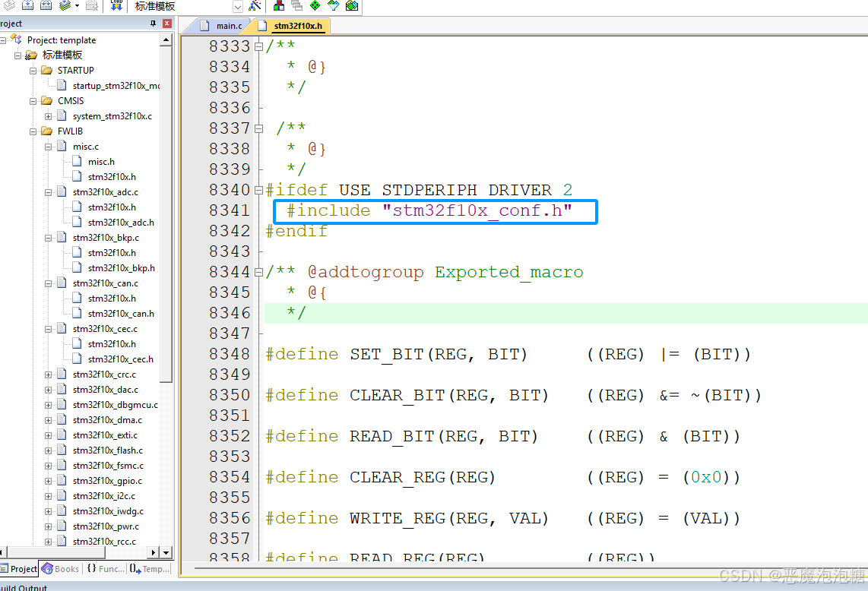Viewport: 868px width, 591px height.
Task: Open the Temp... templates bottom tab
Action: 150,569
